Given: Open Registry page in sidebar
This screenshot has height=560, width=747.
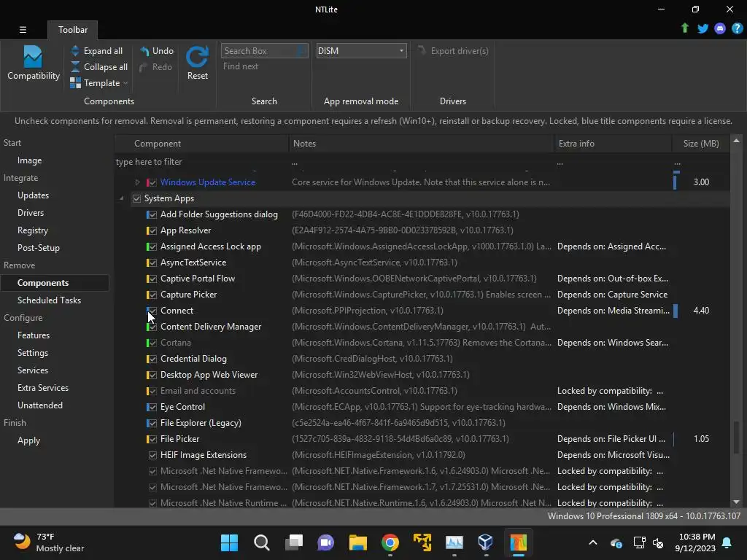Looking at the screenshot, I should click(x=32, y=230).
